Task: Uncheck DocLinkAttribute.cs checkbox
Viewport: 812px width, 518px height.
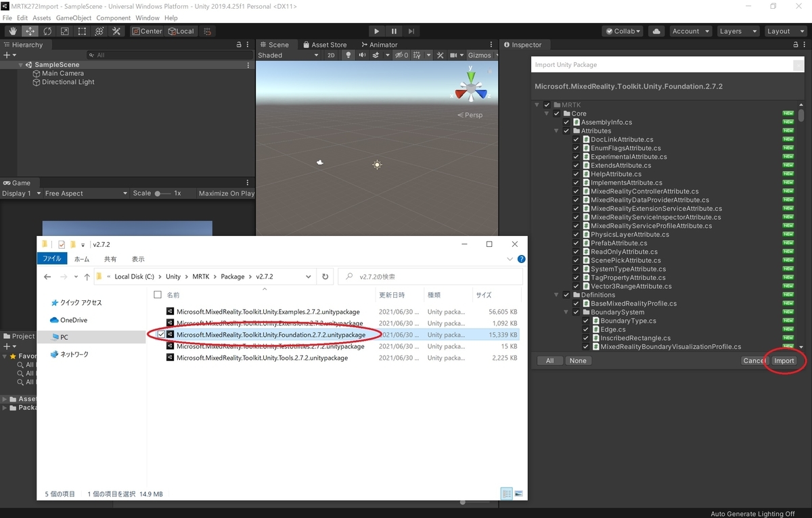Action: click(576, 139)
